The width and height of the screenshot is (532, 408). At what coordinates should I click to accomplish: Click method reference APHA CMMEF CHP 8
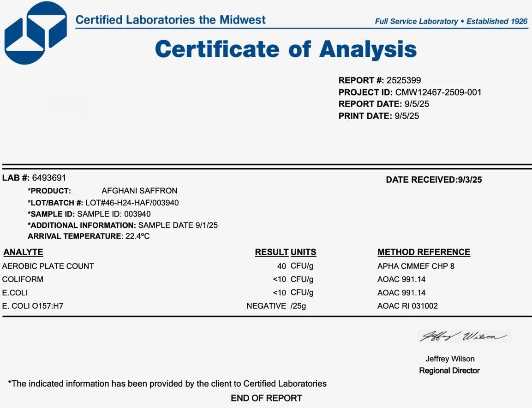416,266
